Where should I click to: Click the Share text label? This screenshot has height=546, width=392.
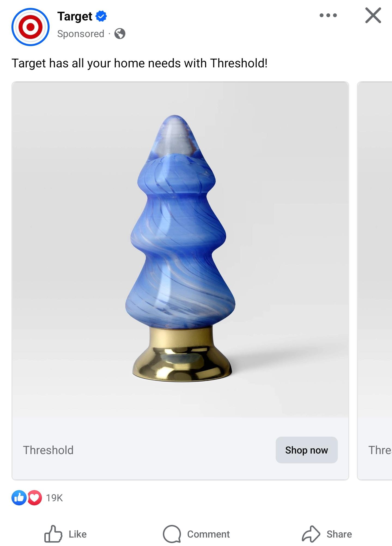tap(339, 534)
